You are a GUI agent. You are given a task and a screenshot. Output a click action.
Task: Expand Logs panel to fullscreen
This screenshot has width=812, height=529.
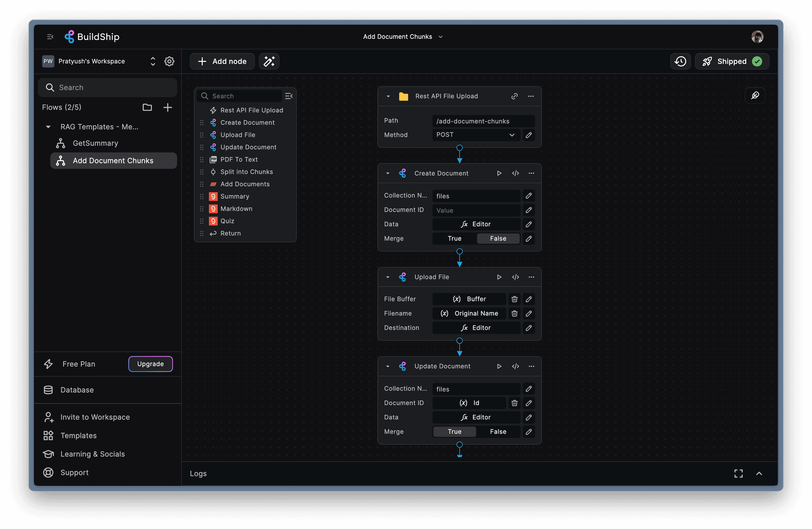tap(738, 474)
